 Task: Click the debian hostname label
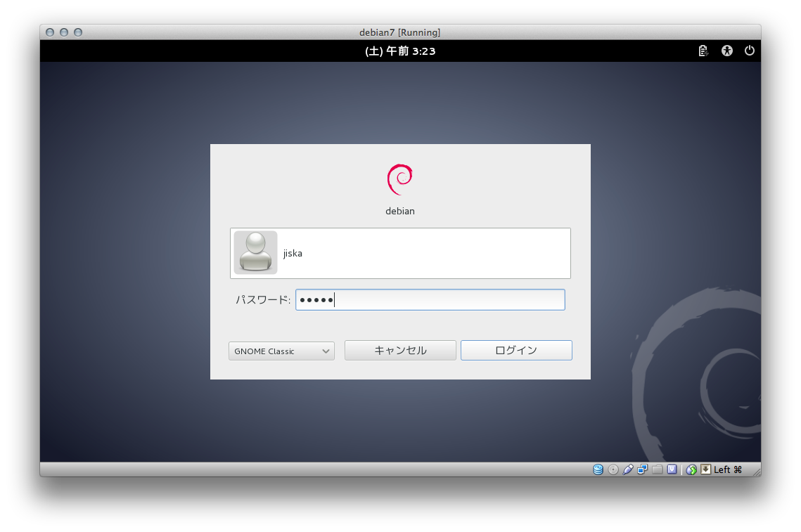[x=400, y=211]
